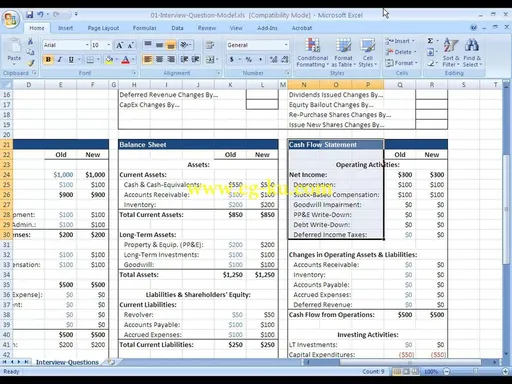Toggle Underline formatting
Viewport: 512px width, 384px height.
(71, 60)
